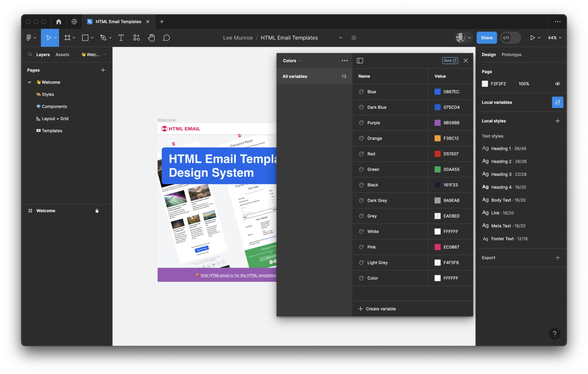Click Lee Munroe in the breadcrumb
The height and width of the screenshot is (374, 588).
238,38
